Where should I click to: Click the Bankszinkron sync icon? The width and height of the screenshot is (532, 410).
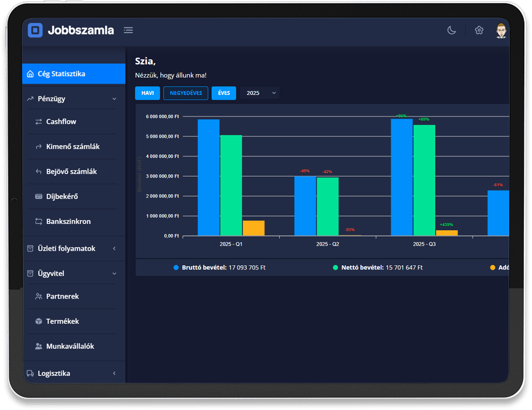39,222
